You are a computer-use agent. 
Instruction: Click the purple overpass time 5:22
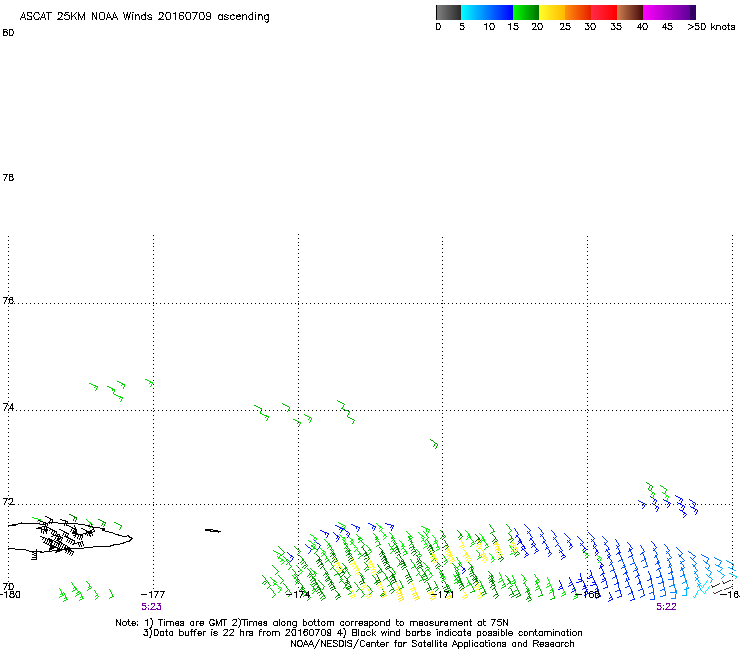click(x=666, y=607)
